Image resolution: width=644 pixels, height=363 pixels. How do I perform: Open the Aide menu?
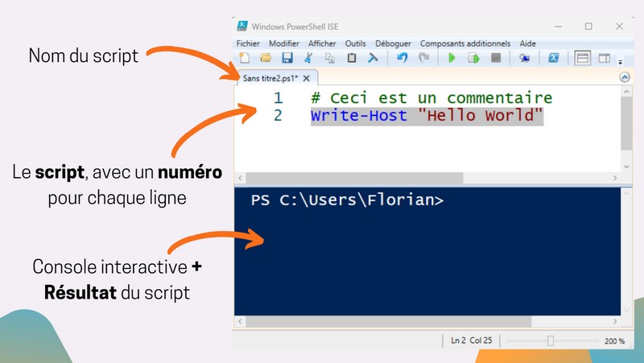pyautogui.click(x=528, y=43)
